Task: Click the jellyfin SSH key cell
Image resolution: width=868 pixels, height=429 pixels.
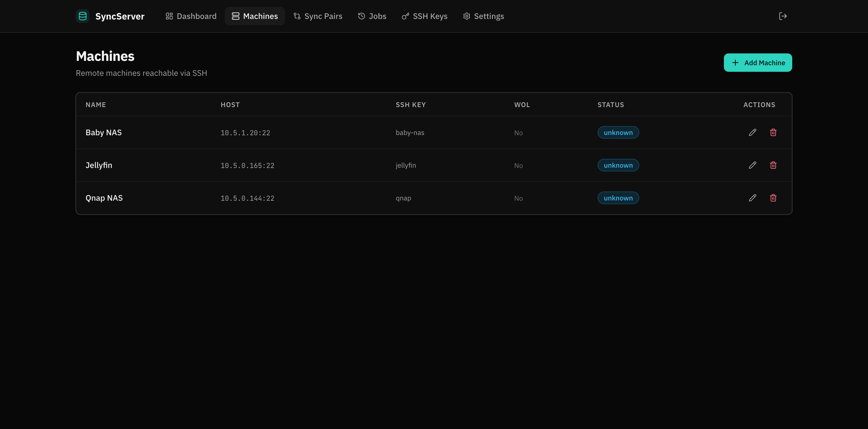Action: [406, 165]
